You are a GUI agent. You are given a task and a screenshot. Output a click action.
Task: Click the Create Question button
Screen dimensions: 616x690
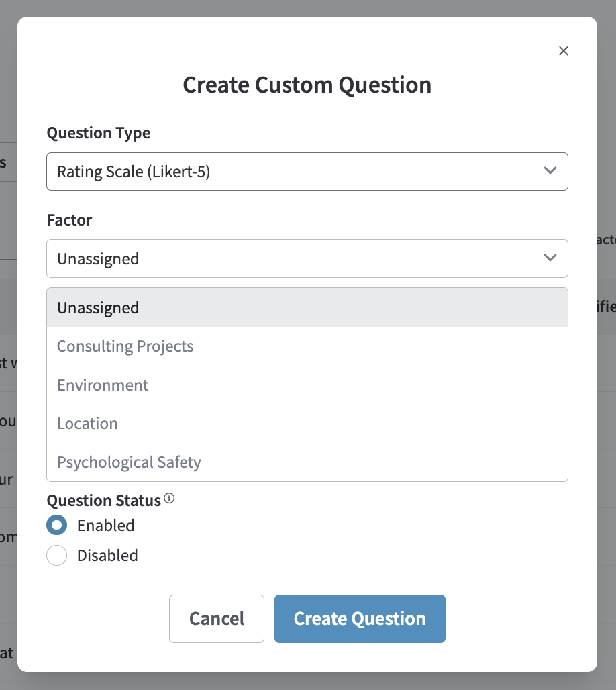(360, 619)
